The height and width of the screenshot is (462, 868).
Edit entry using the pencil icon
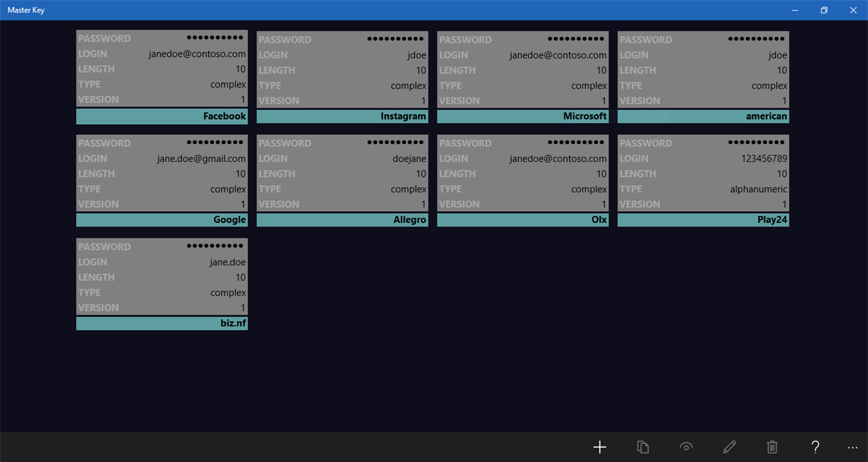(729, 446)
